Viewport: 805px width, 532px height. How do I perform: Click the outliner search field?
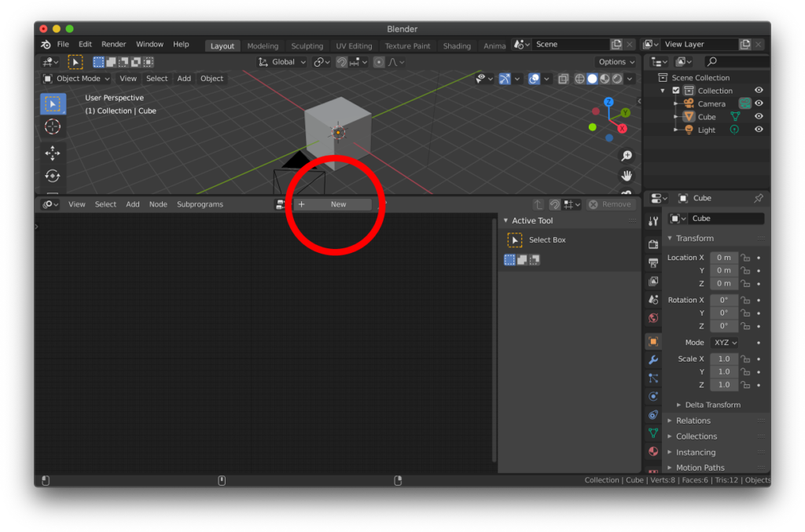click(x=736, y=61)
